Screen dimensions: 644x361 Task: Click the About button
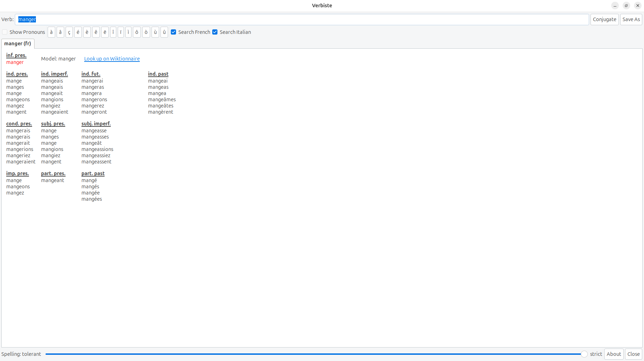click(x=614, y=354)
